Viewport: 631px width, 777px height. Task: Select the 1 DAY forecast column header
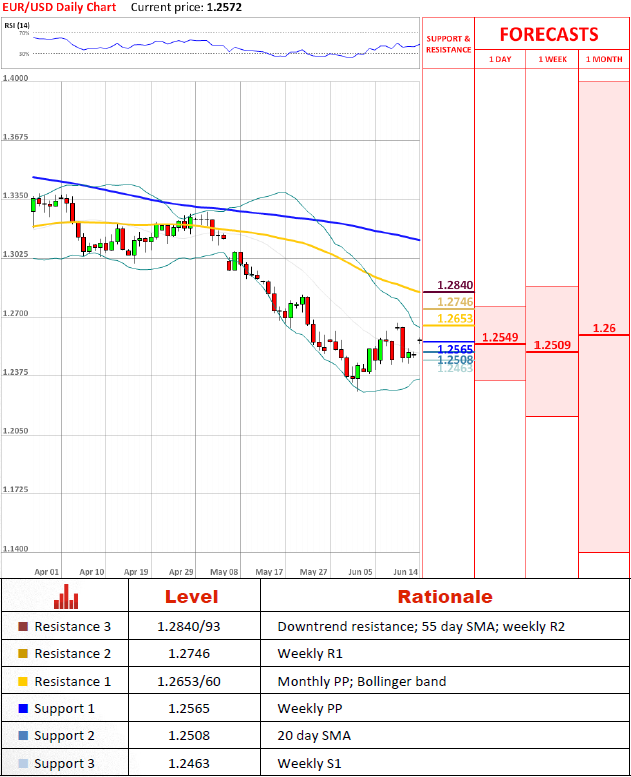point(500,59)
